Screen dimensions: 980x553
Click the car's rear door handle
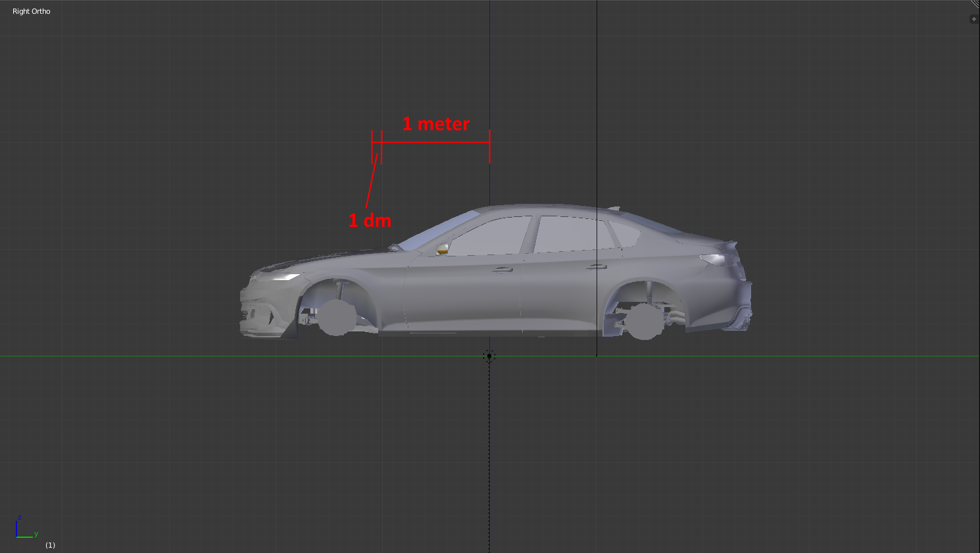[596, 266]
